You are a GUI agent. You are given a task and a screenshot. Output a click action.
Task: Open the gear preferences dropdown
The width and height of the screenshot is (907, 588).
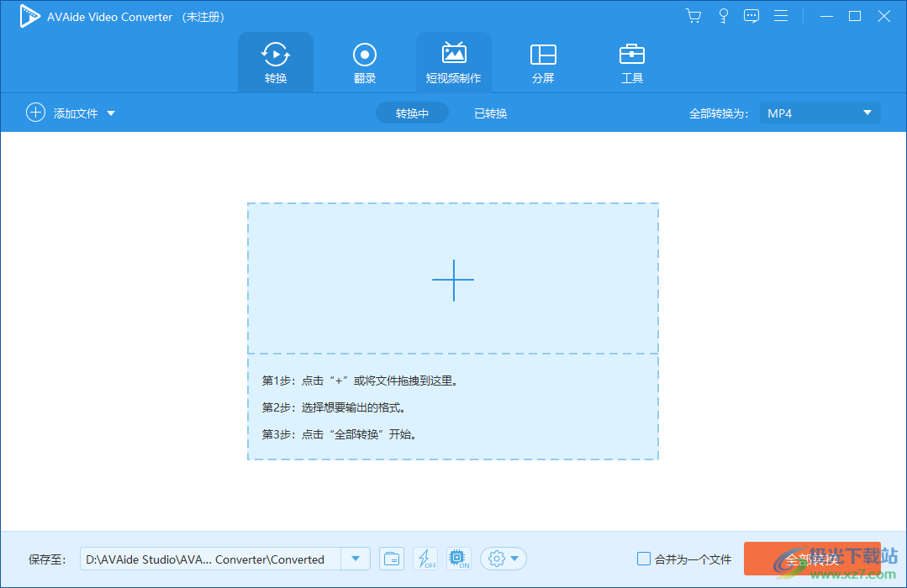(504, 559)
